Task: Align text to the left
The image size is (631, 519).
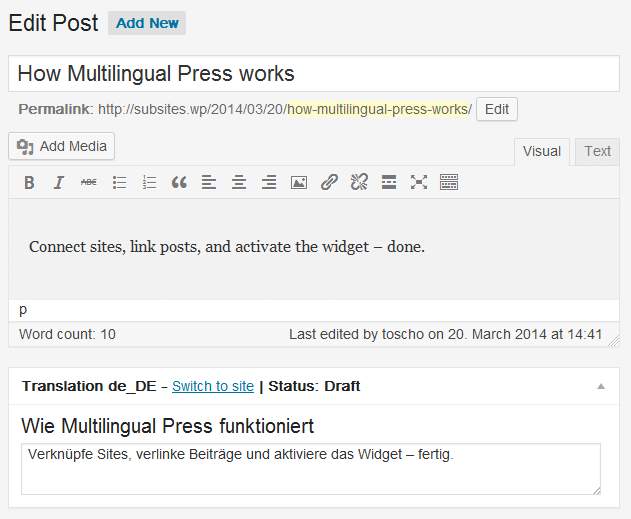Action: click(209, 182)
